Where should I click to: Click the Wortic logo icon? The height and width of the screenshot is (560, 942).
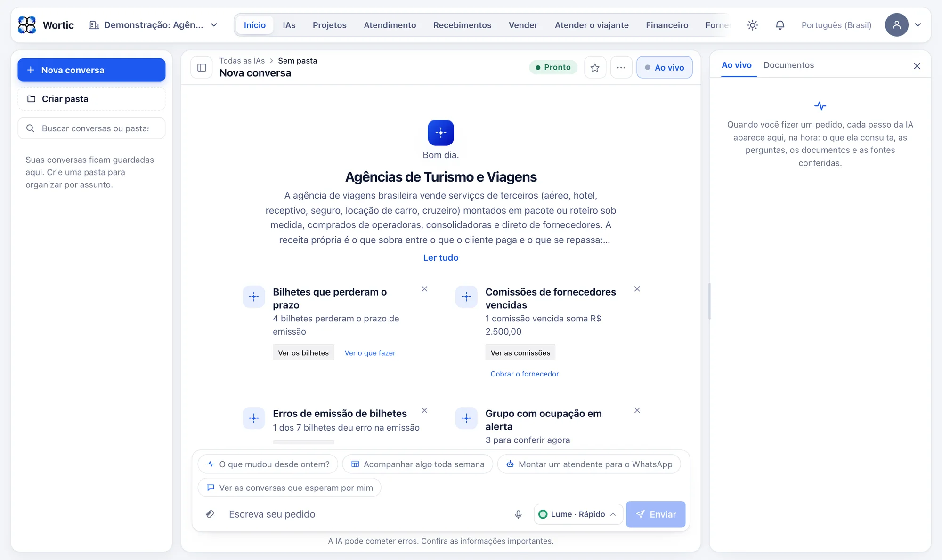pos(27,25)
